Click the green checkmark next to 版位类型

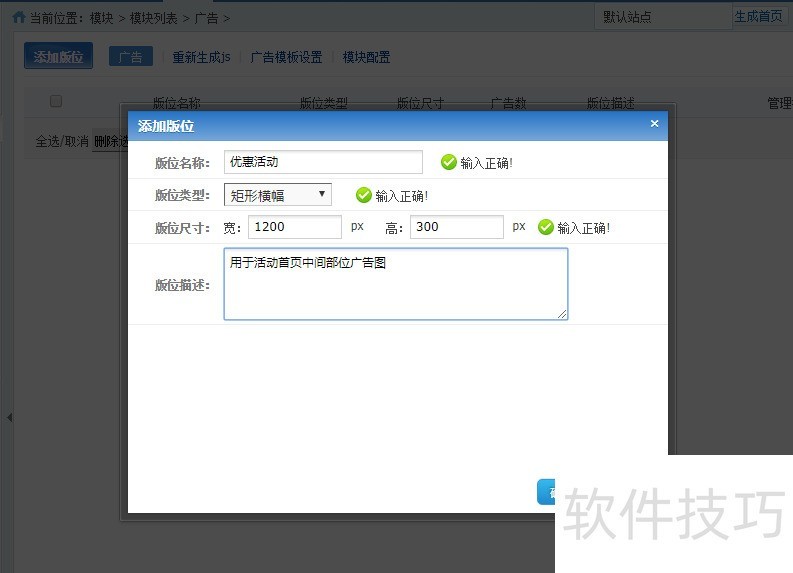(x=364, y=195)
